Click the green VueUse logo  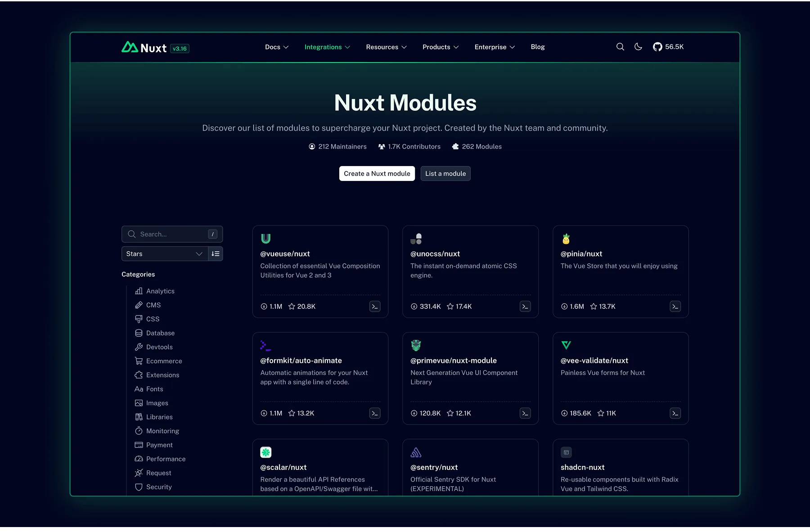click(266, 239)
